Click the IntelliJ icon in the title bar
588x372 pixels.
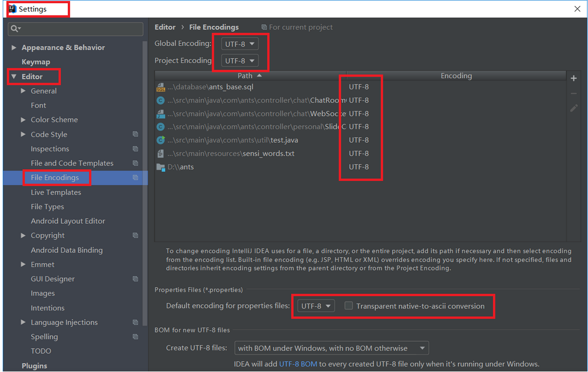point(12,9)
